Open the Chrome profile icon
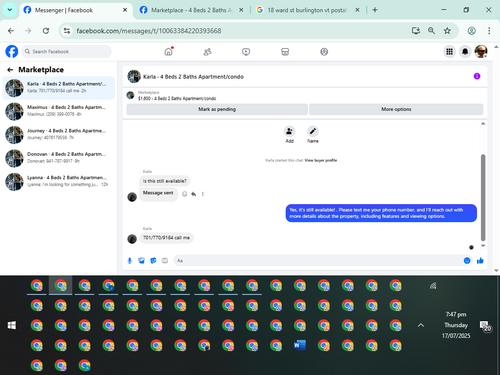The image size is (500, 375). 471,31
